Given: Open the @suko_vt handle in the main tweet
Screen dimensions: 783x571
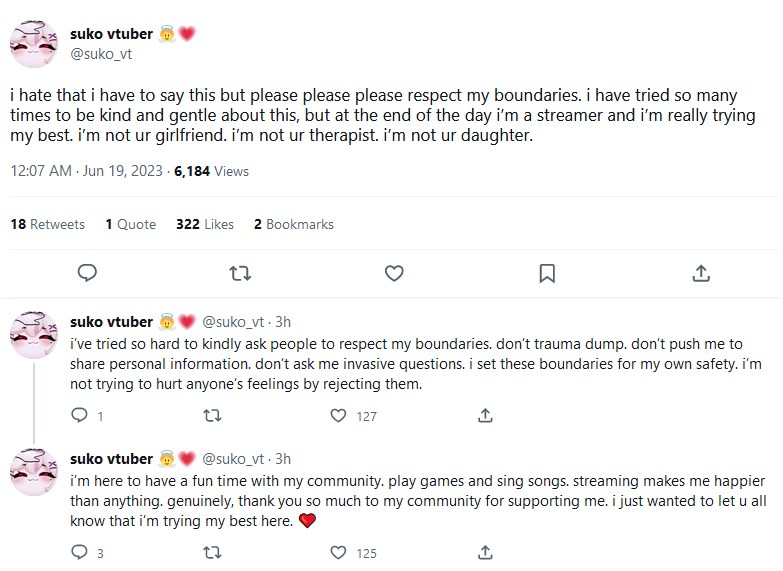Looking at the screenshot, I should coord(101,54).
